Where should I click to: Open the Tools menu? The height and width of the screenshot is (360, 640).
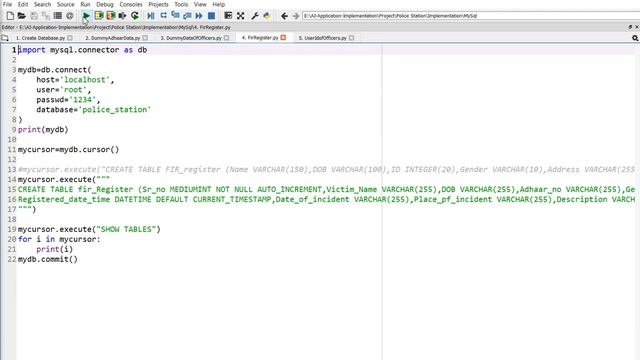[x=181, y=4]
